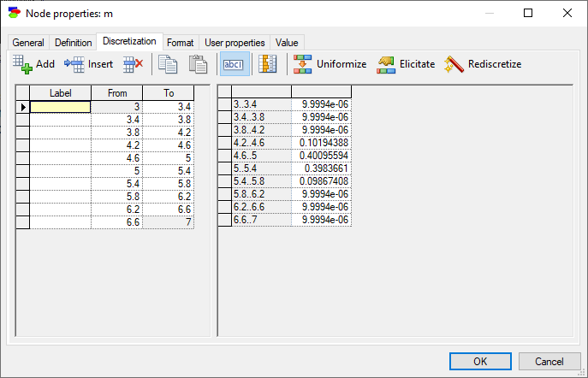Click the Uniformize icon
The width and height of the screenshot is (588, 378).
point(302,64)
